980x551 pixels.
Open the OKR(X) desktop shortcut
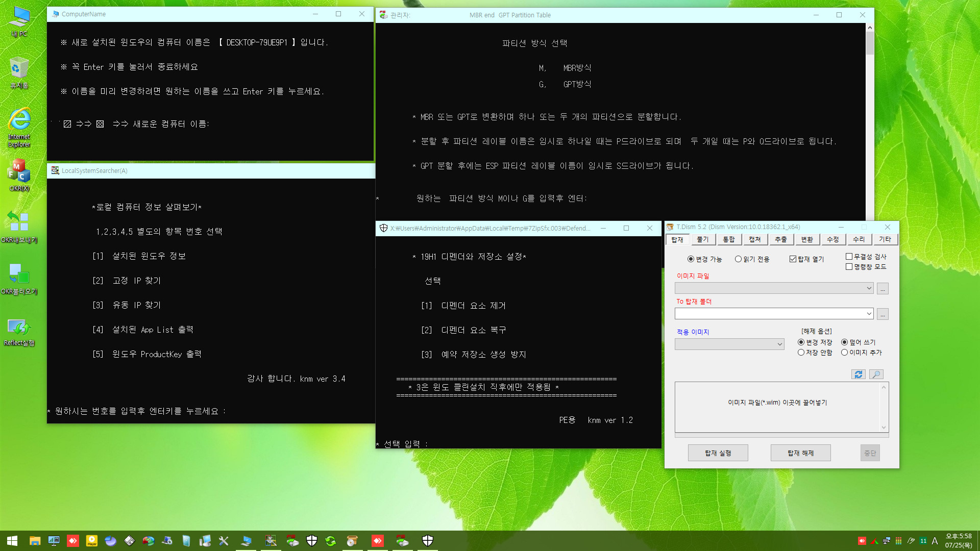(x=19, y=175)
